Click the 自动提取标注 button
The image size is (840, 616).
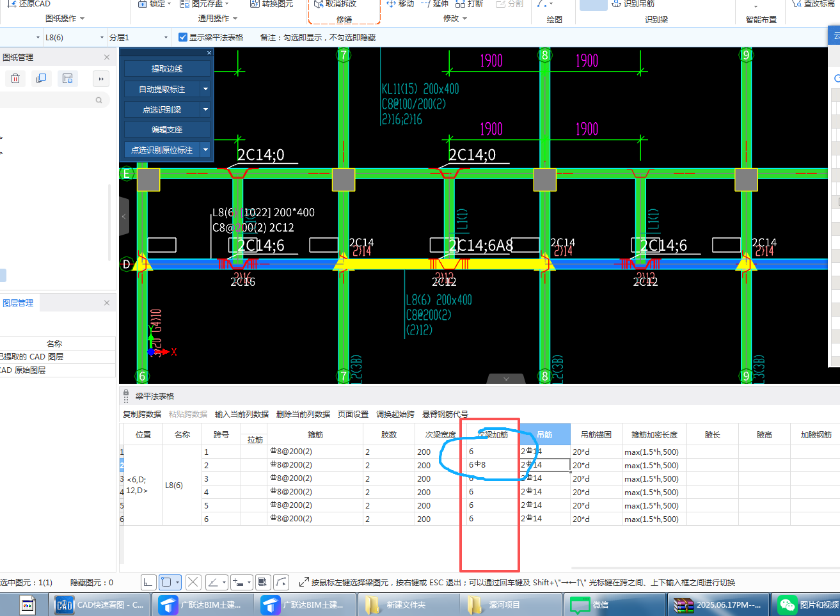click(162, 89)
